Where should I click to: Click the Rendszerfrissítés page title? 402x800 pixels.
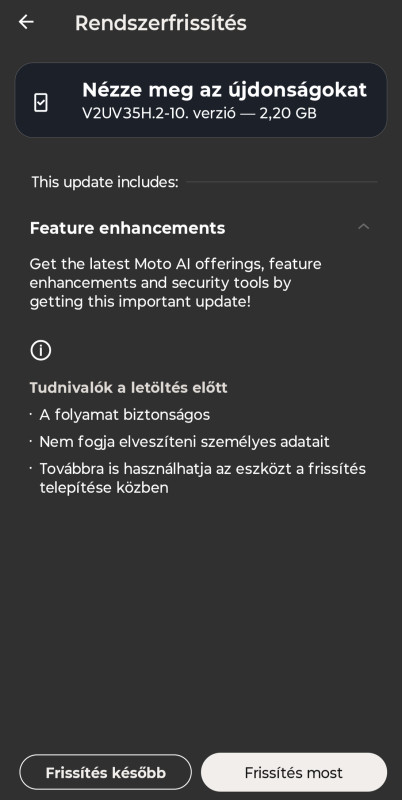tap(161, 23)
